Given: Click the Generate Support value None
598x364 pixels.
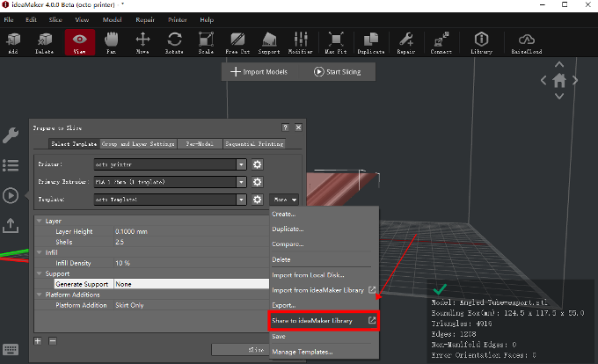Looking at the screenshot, I should point(191,284).
